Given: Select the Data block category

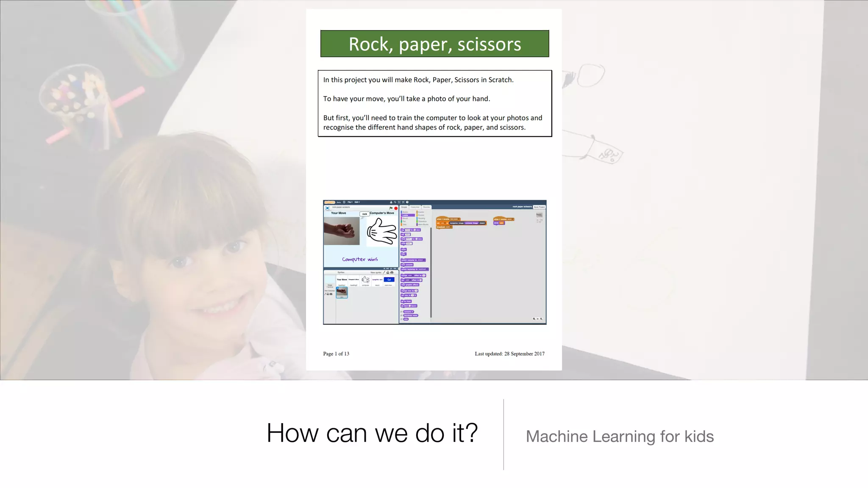Looking at the screenshot, I should [404, 225].
